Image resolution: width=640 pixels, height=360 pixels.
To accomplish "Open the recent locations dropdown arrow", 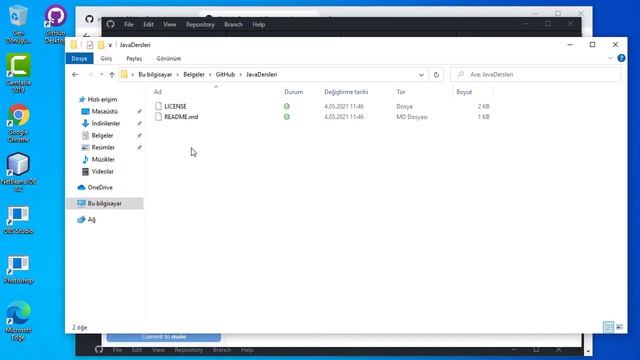I will [x=101, y=75].
